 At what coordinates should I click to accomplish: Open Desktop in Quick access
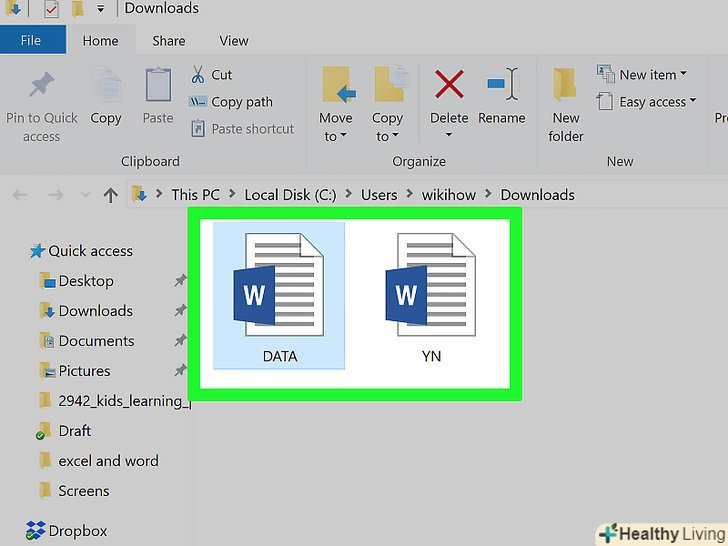click(86, 281)
